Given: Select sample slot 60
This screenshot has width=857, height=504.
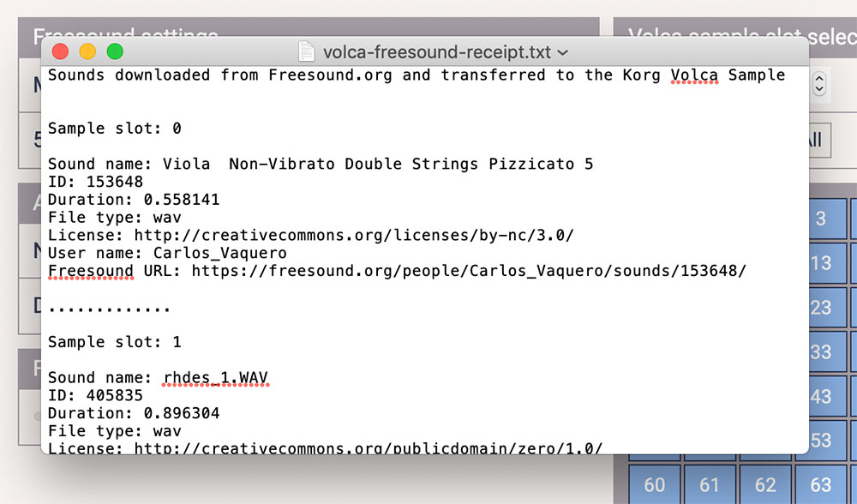Looking at the screenshot, I should tap(654, 484).
